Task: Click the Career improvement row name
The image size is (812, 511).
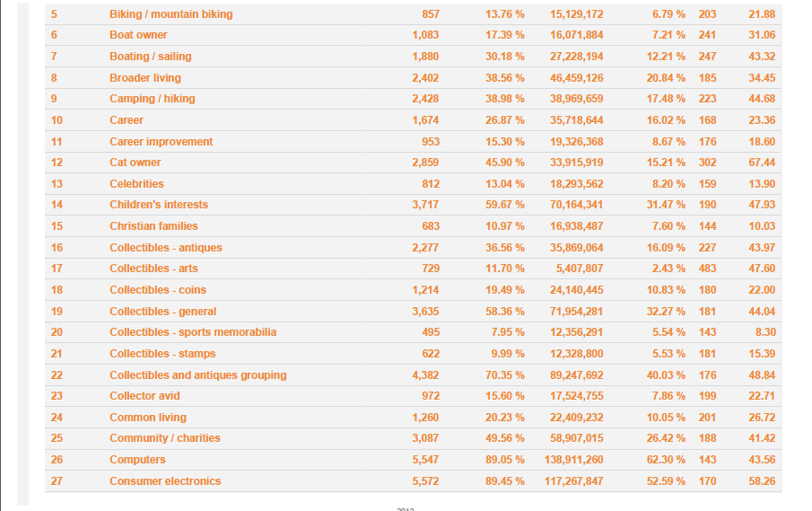Action: click(161, 142)
